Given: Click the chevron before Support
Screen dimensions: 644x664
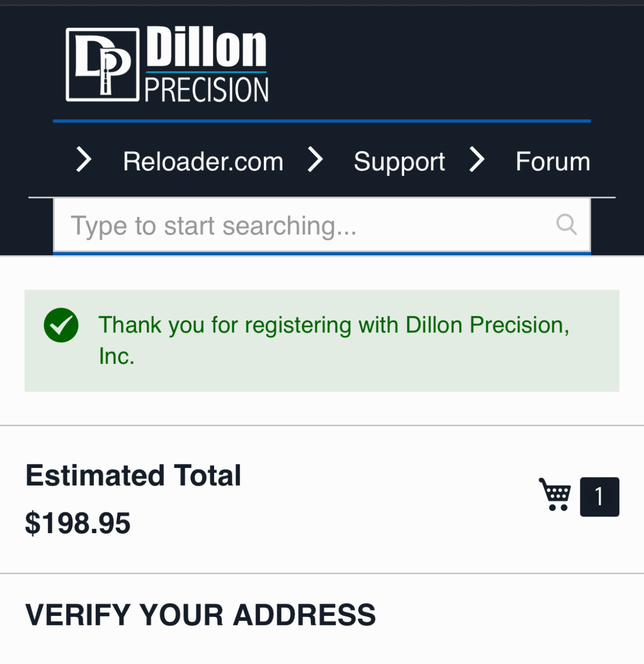Looking at the screenshot, I should tap(315, 160).
